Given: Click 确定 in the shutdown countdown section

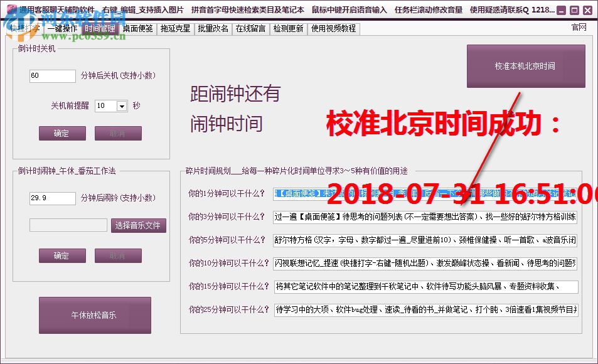Looking at the screenshot, I should [x=62, y=133].
